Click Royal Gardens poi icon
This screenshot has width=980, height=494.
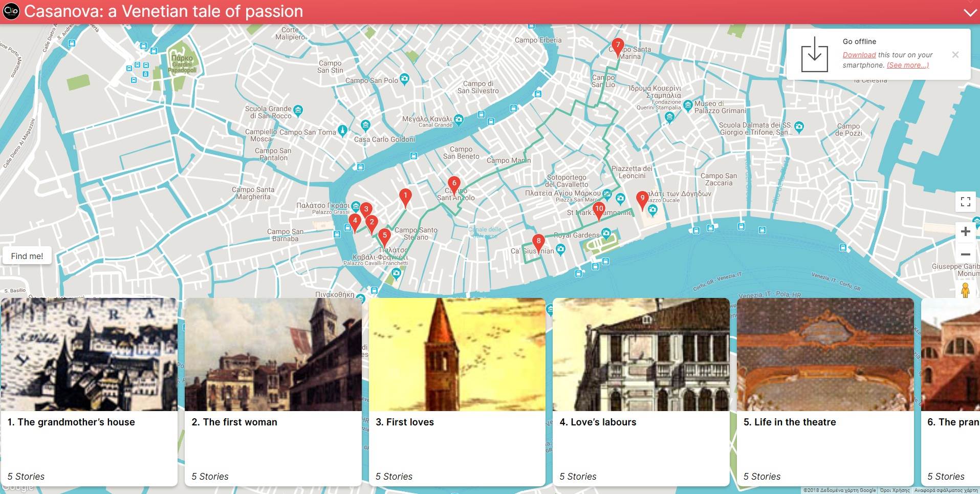[606, 233]
